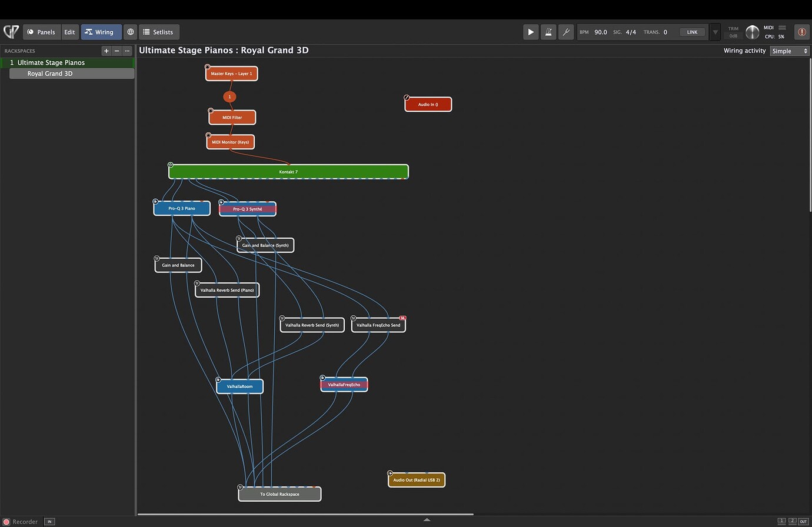This screenshot has width=812, height=527.
Task: Click the Pro-Q 3 Synthé plugin block
Action: point(248,209)
